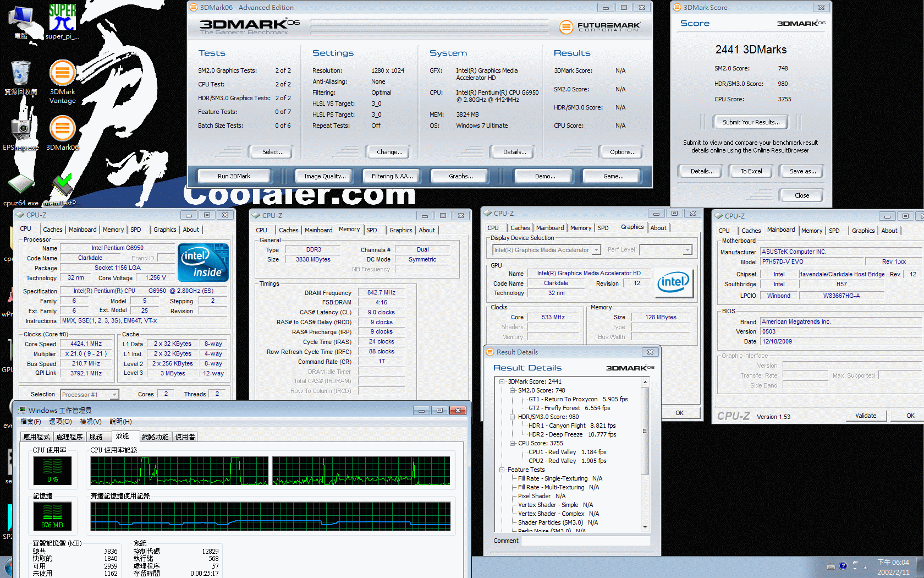
Task: Click the Demo button
Action: pyautogui.click(x=544, y=176)
